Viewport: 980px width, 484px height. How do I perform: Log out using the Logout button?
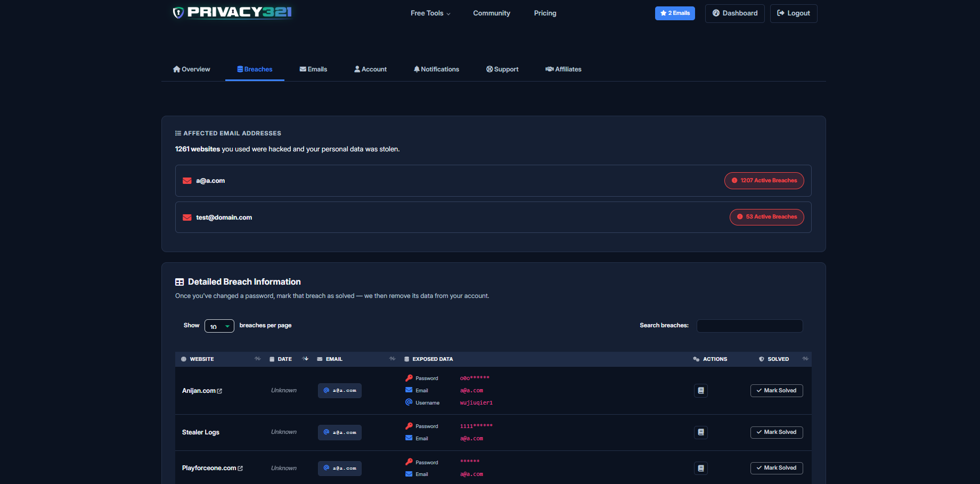point(794,13)
